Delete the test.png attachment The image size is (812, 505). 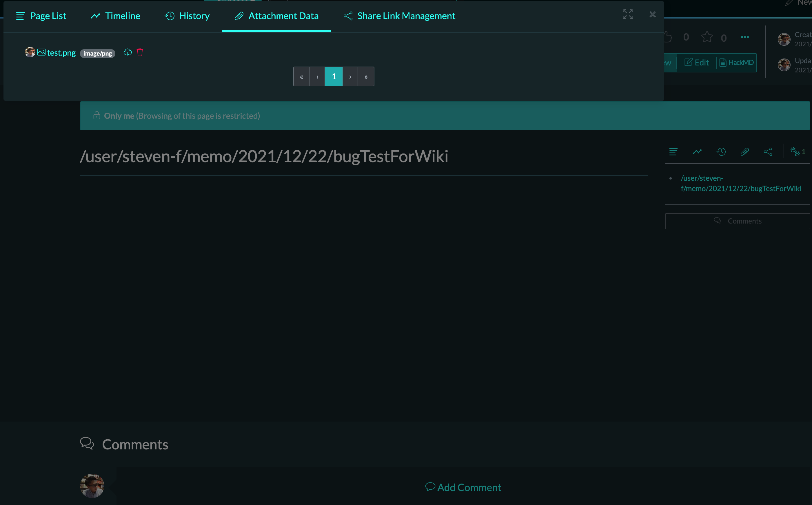140,52
